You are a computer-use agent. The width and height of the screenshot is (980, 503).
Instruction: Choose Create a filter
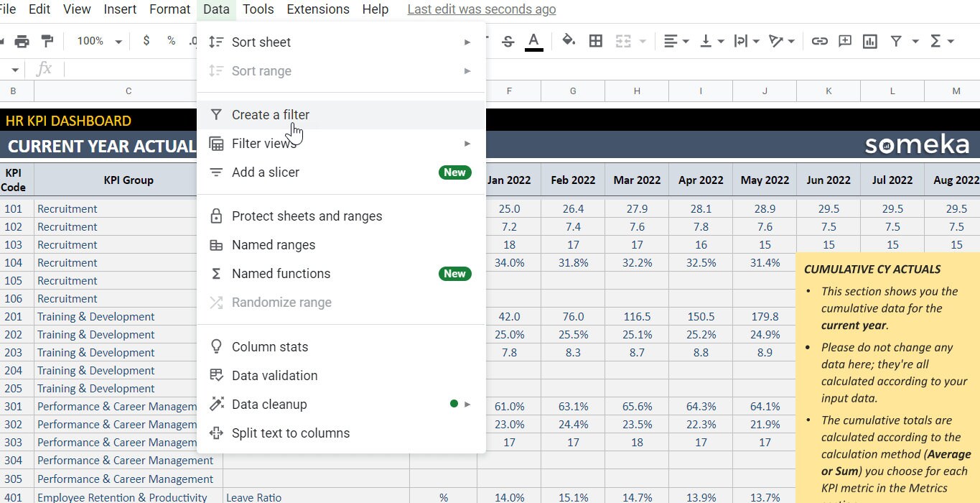point(341,115)
